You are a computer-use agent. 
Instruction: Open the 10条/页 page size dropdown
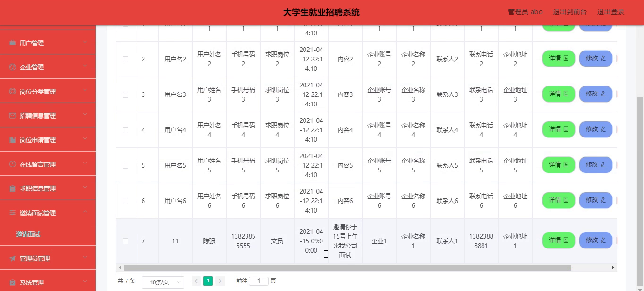pos(163,282)
